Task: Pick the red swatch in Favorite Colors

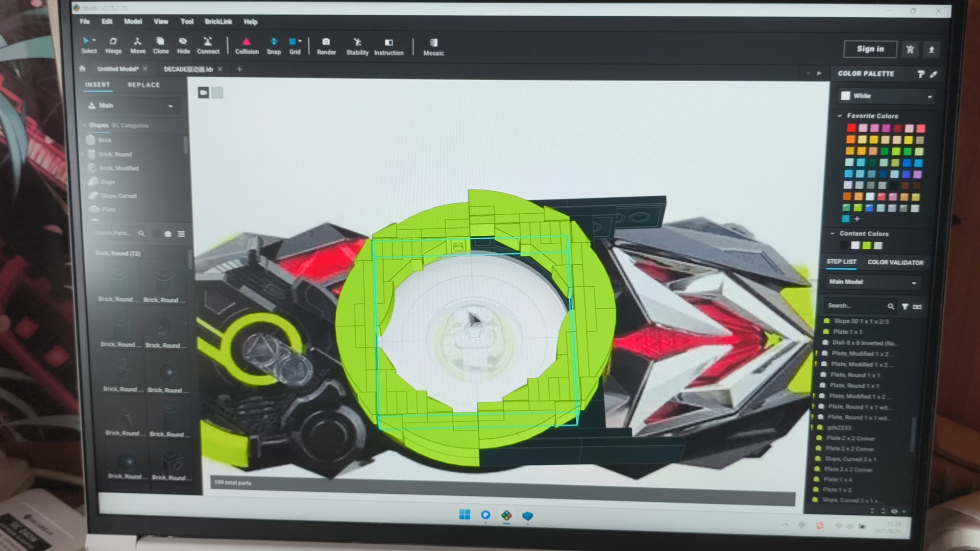Action: point(851,128)
